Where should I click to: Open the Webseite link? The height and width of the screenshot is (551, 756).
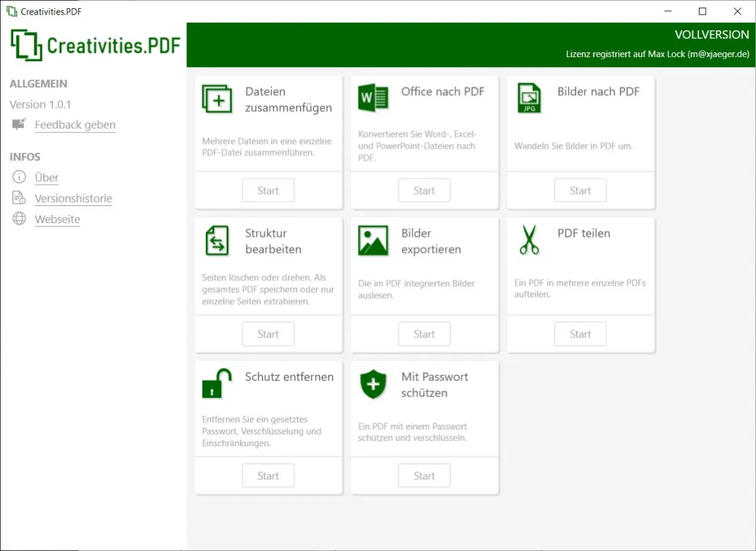57,219
